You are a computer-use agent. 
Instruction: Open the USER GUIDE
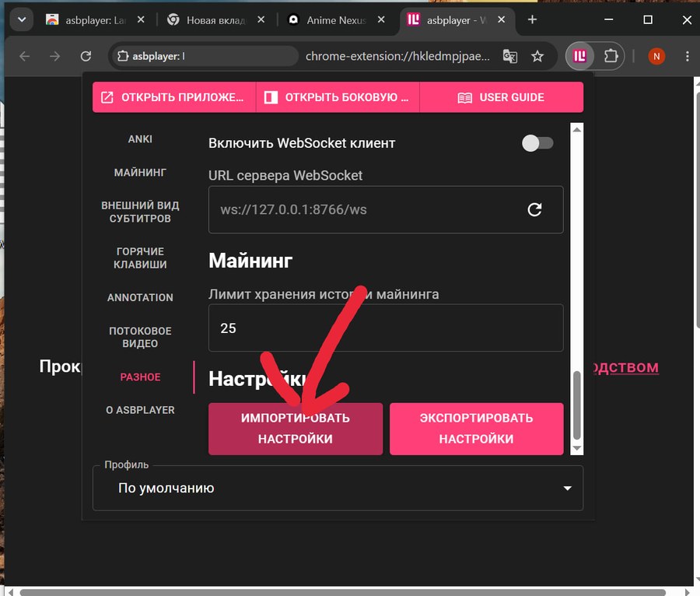502,97
